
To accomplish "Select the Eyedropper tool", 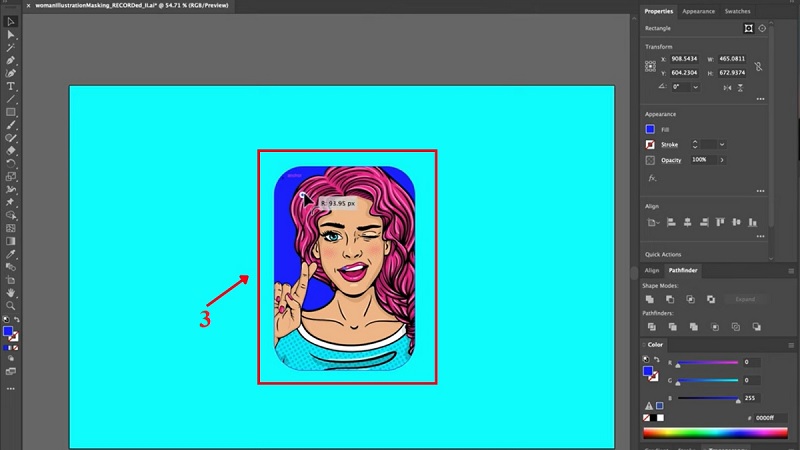I will (11, 254).
